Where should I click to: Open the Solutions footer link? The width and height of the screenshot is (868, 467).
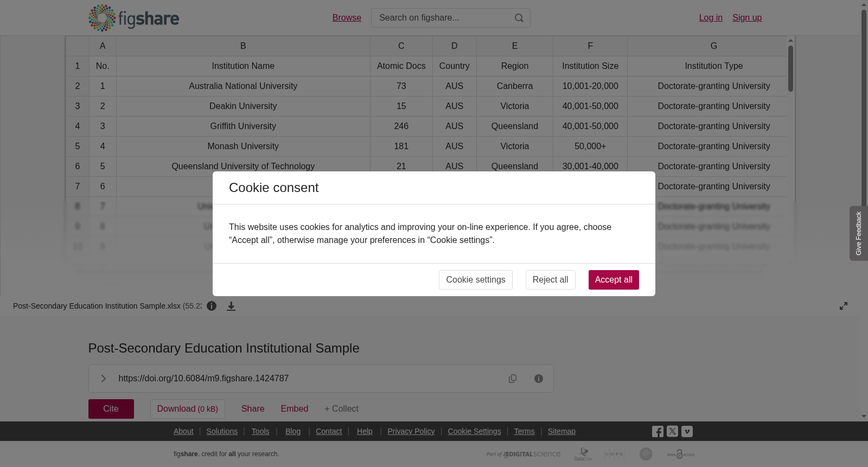pos(222,431)
